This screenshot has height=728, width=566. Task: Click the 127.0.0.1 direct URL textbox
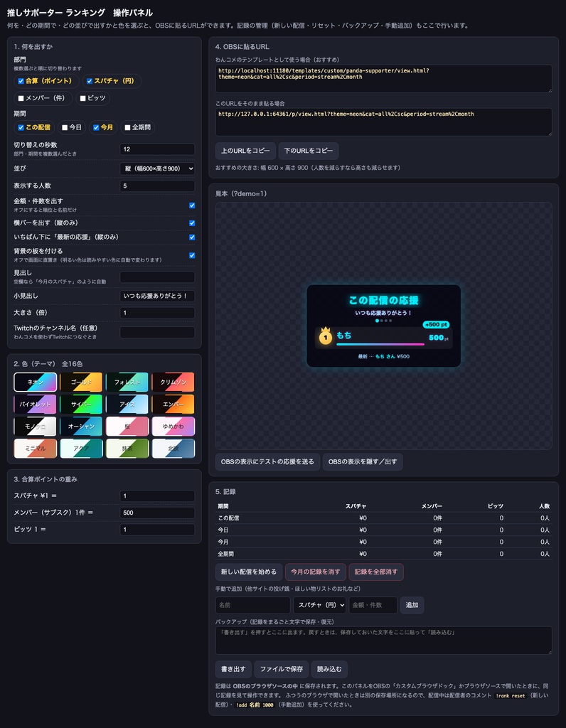(x=383, y=122)
